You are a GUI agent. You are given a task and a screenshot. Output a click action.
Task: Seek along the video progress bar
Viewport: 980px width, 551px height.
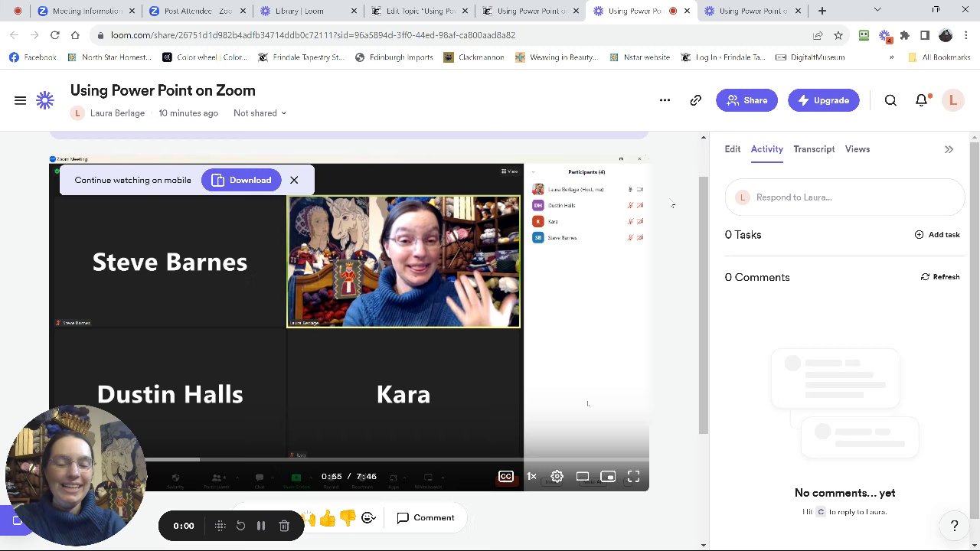[349, 460]
